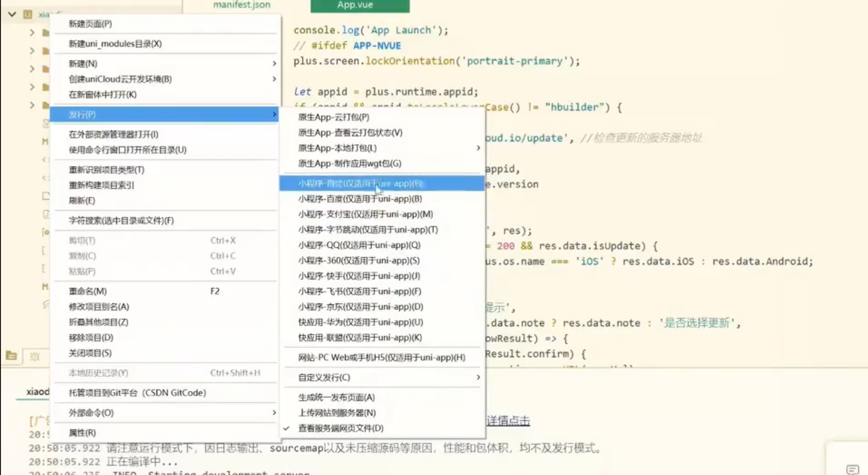Click 小程序-快手(仅适用于uni-app)(J)
Screen dimensions: 868x475
[382, 276]
